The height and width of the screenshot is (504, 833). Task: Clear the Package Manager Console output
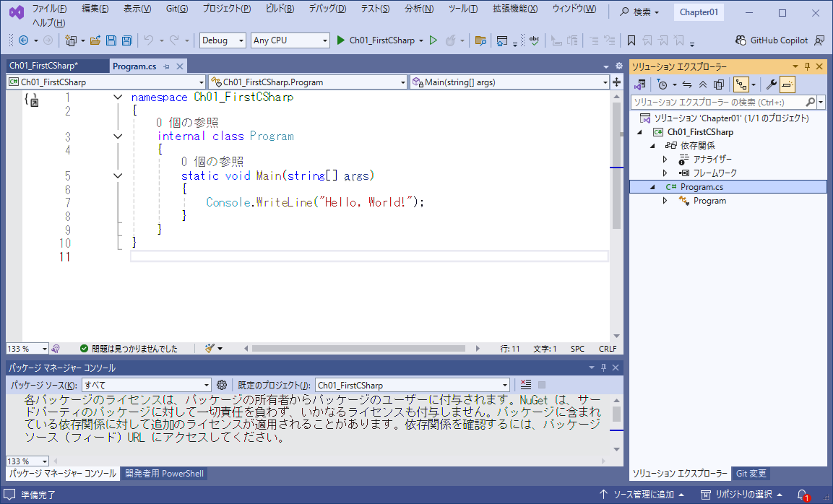click(525, 385)
